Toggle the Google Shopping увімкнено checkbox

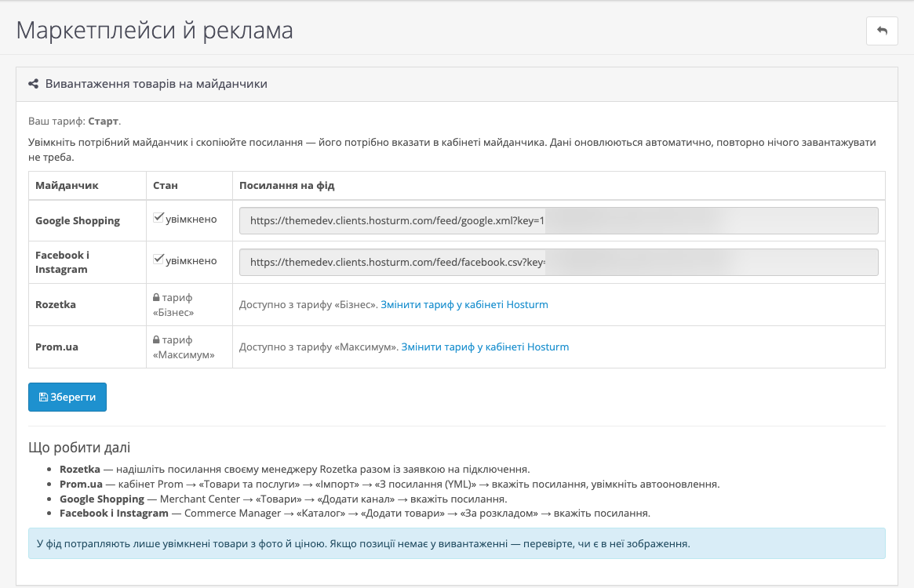(158, 217)
